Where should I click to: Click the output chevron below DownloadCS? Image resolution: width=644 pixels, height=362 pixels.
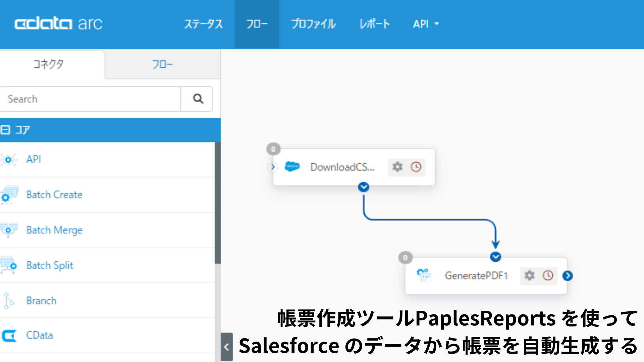(x=364, y=187)
